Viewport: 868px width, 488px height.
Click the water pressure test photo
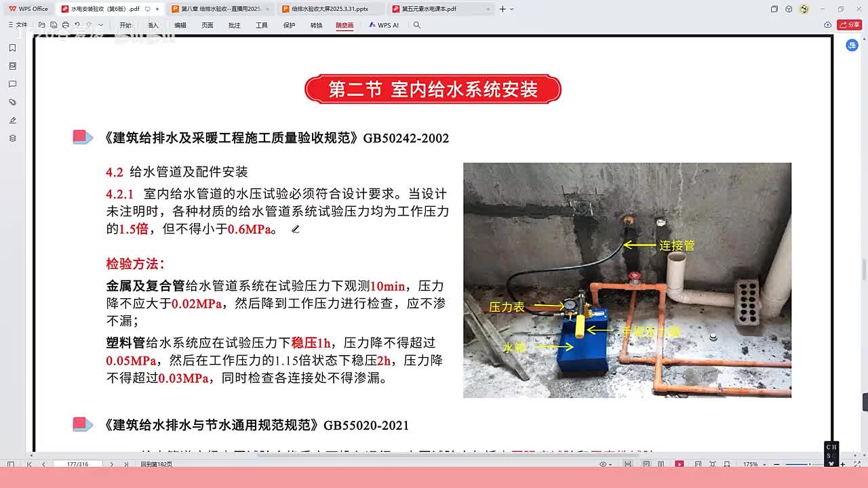627,280
